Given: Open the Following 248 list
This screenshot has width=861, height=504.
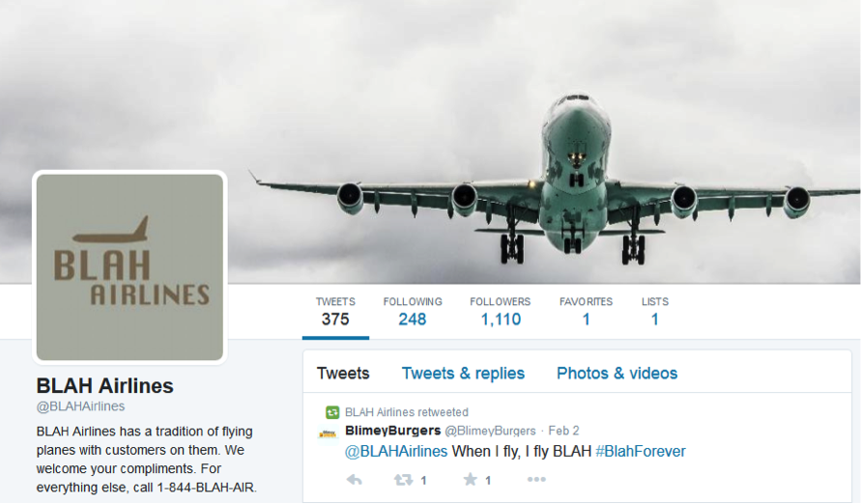Looking at the screenshot, I should (x=413, y=312).
